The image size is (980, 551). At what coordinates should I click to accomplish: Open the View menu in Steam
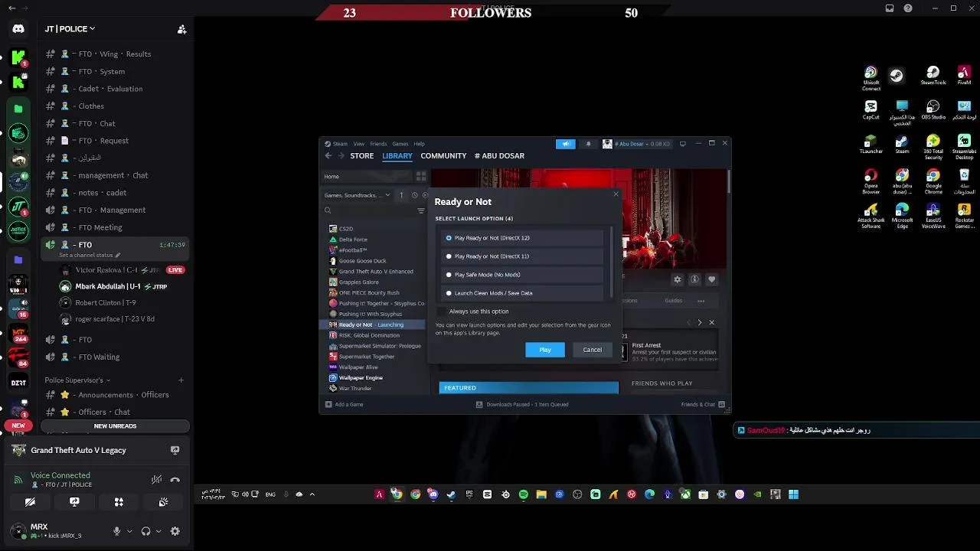point(359,144)
